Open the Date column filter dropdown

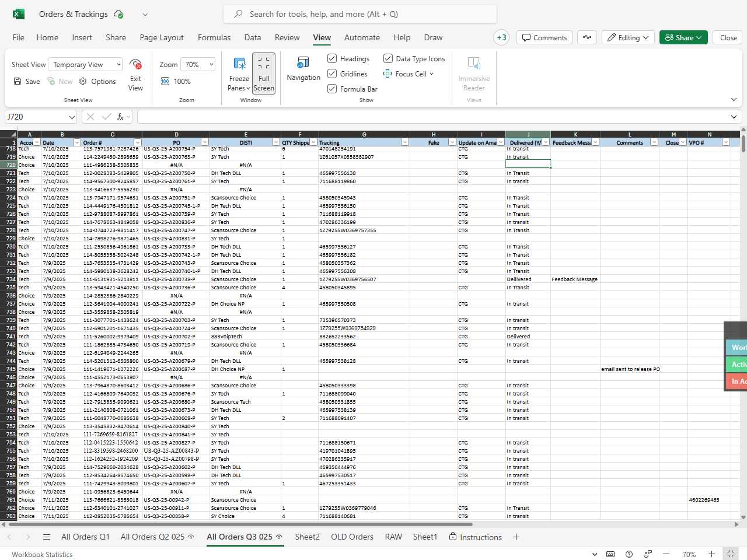click(76, 142)
